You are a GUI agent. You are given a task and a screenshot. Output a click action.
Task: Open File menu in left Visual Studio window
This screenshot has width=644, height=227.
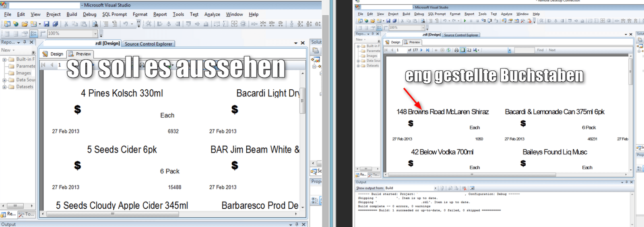8,14
